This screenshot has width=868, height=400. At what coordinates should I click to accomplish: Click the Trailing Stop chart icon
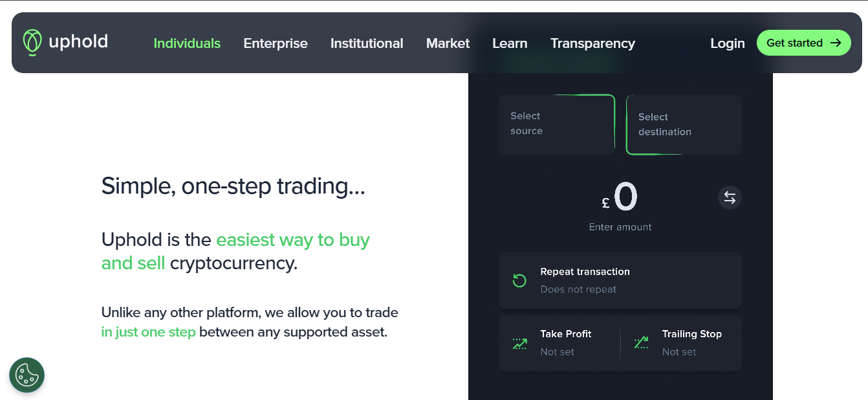click(x=641, y=343)
